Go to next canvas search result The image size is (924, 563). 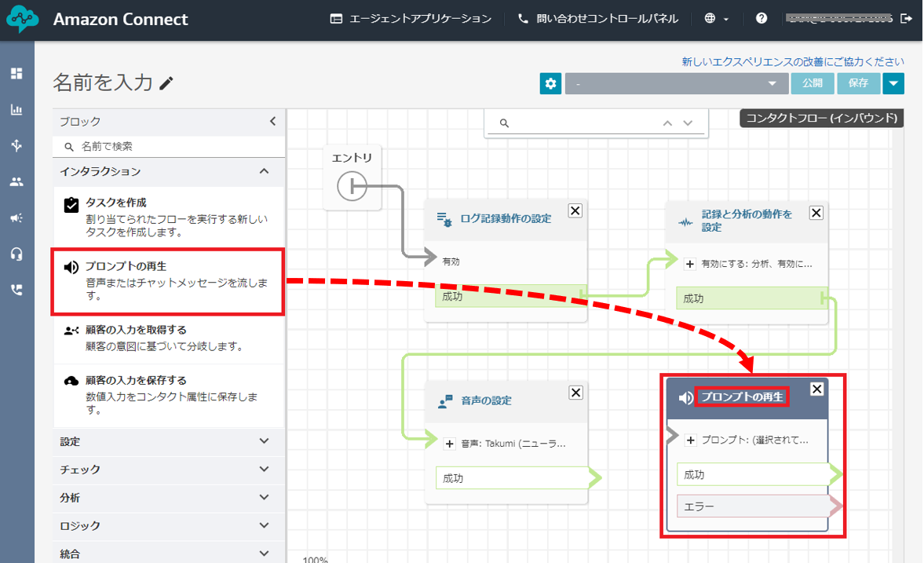[x=688, y=123]
